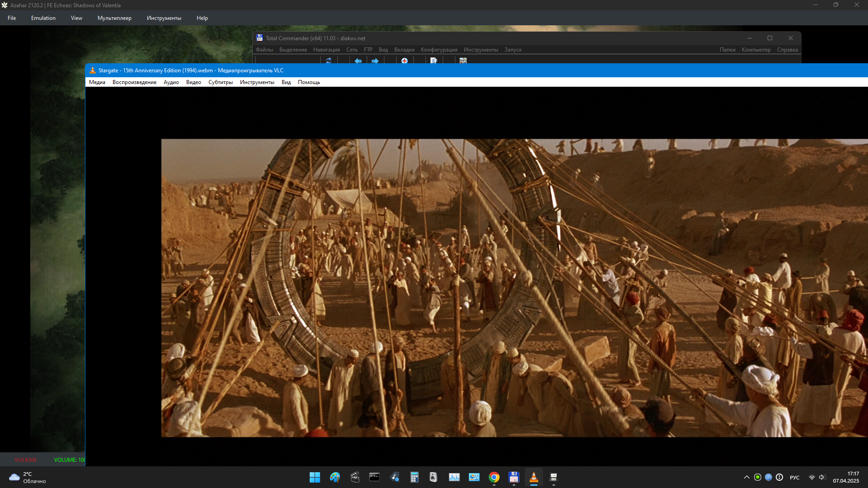Open Вид menu in Total Commander
This screenshot has width=868, height=488.
tap(383, 50)
